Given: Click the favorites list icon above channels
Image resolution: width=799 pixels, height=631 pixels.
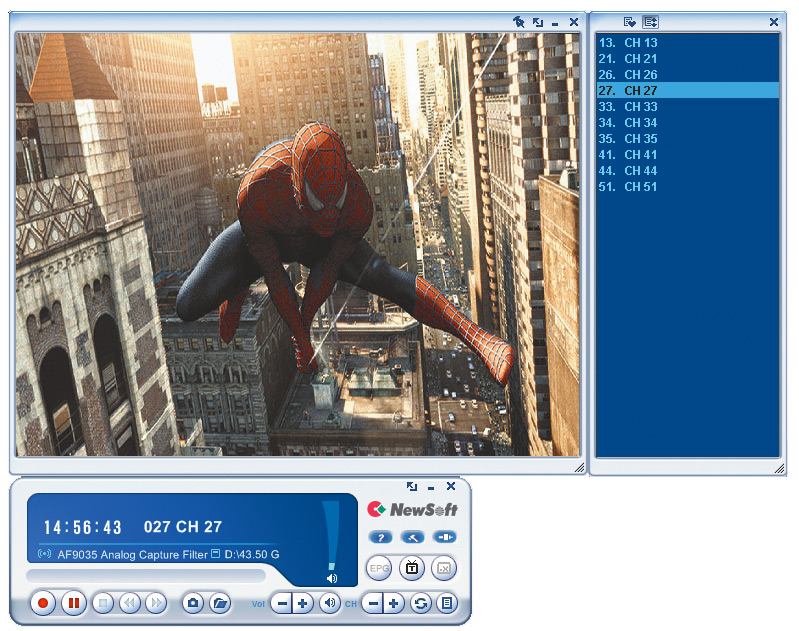Looking at the screenshot, I should pyautogui.click(x=629, y=21).
